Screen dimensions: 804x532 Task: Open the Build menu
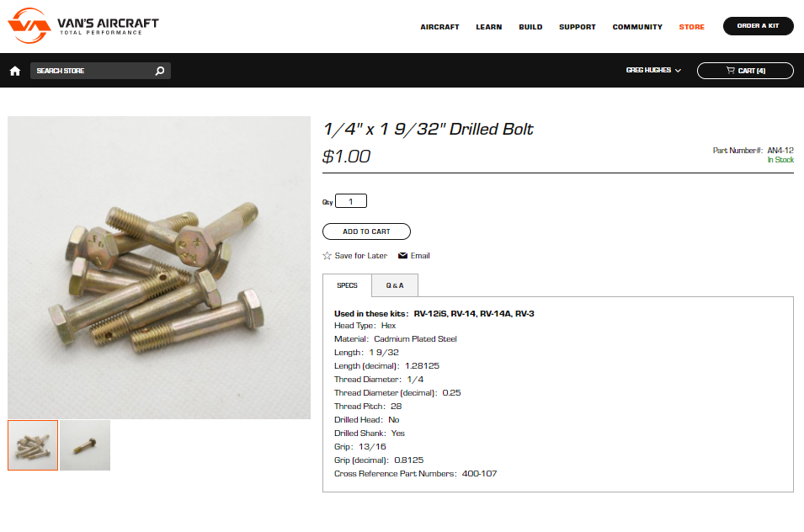530,27
